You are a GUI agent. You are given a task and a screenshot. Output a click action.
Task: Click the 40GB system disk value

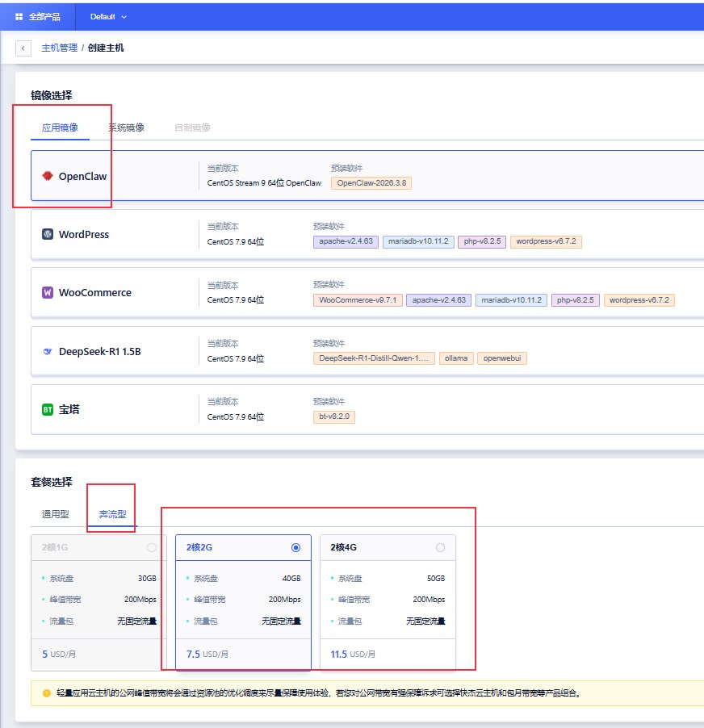click(291, 579)
